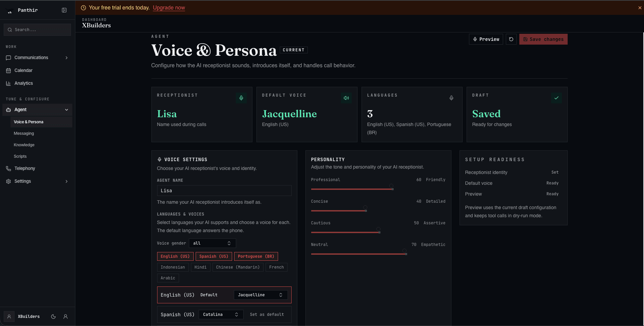Screen dimensions: 644x326
Task: Open the Jacquelline voice dropdown
Action: [x=261, y=295]
